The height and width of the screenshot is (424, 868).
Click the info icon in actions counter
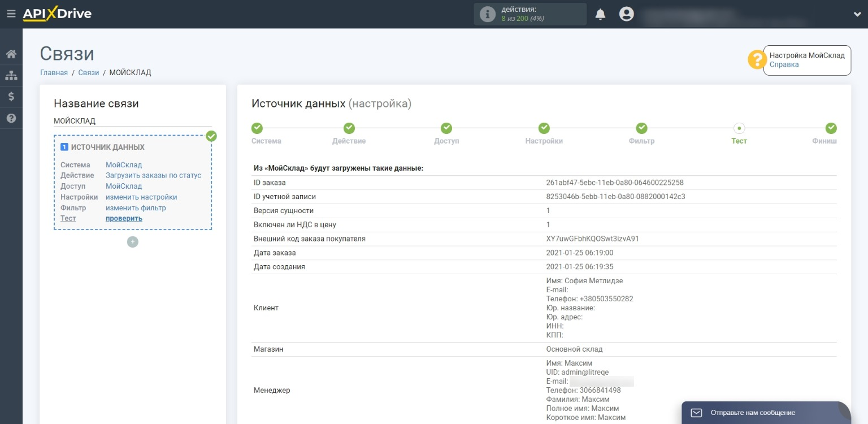tap(487, 14)
